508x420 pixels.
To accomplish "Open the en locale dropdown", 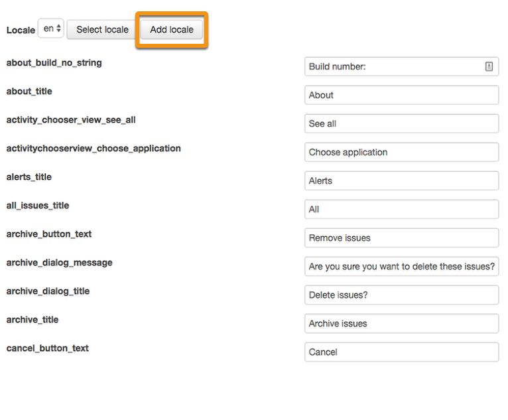I will pos(51,29).
